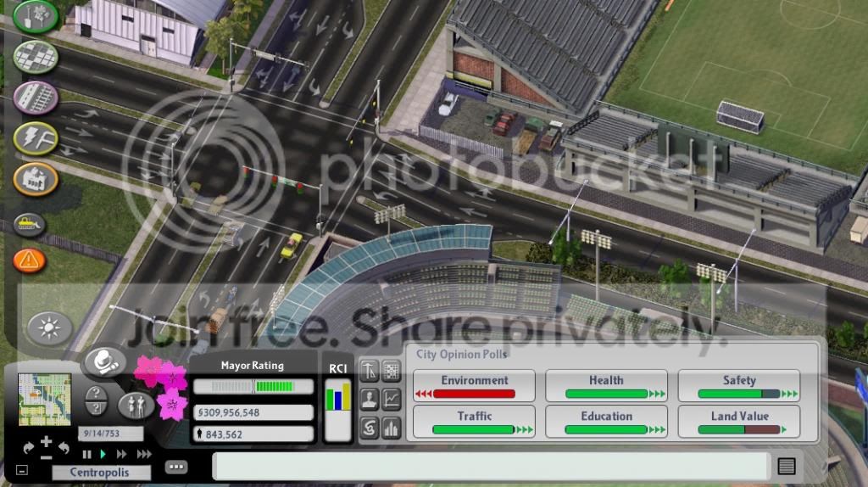This screenshot has width=868, height=487.
Task: Open the zoning tools checkered icon
Action: [x=36, y=57]
